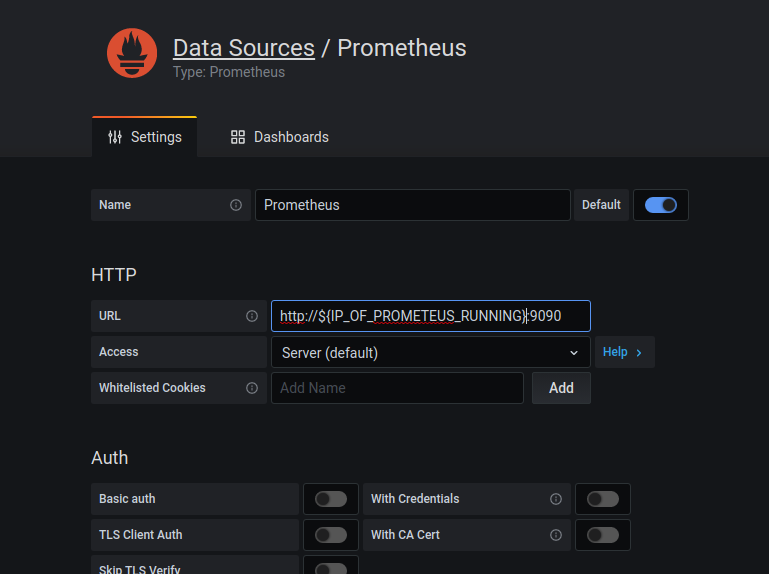The height and width of the screenshot is (574, 769).
Task: Click the grid icon on Dashboards tab
Action: pyautogui.click(x=238, y=137)
